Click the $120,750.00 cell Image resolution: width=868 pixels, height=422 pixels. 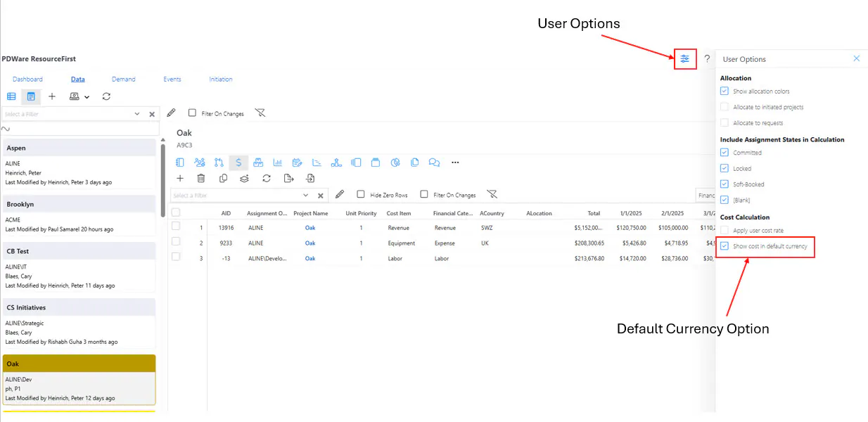pos(631,228)
